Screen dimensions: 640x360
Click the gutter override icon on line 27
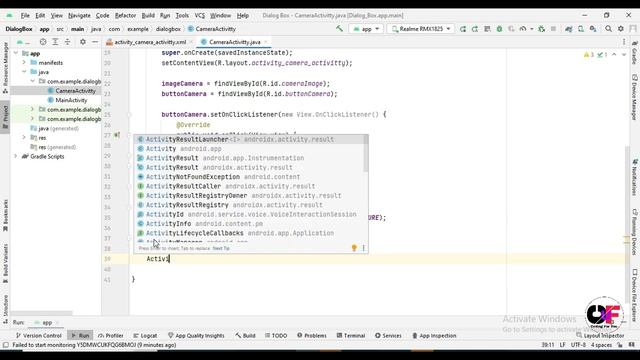point(117,135)
